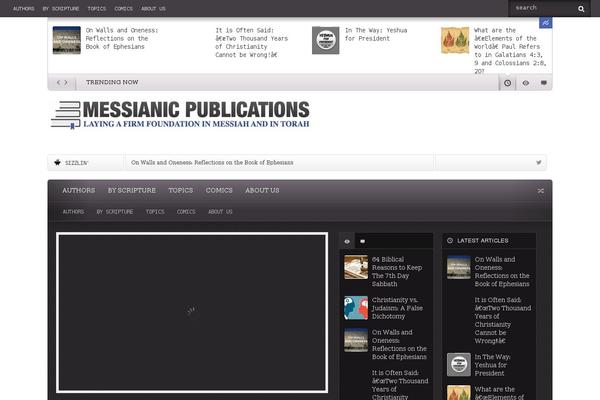
Task: Open ticker headline On Walls and Oneness
Action: [212, 162]
